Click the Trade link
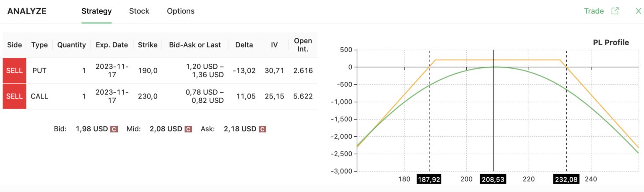 click(x=594, y=11)
